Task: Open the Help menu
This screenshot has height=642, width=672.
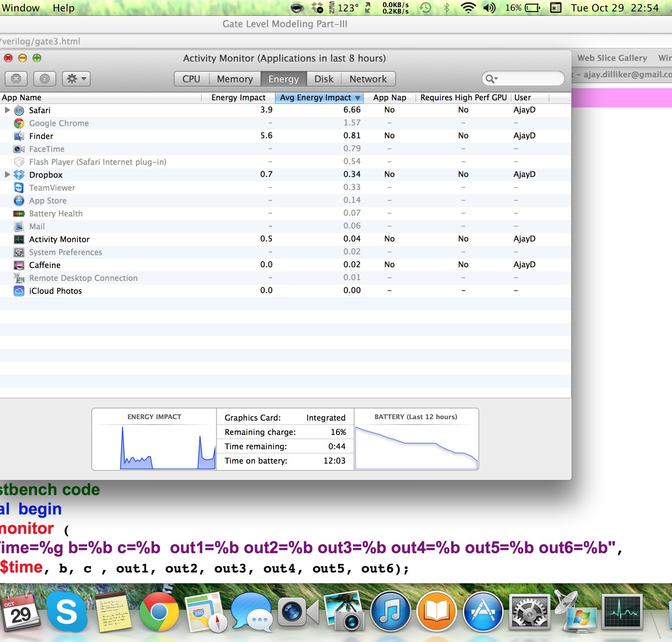Action: coord(64,8)
